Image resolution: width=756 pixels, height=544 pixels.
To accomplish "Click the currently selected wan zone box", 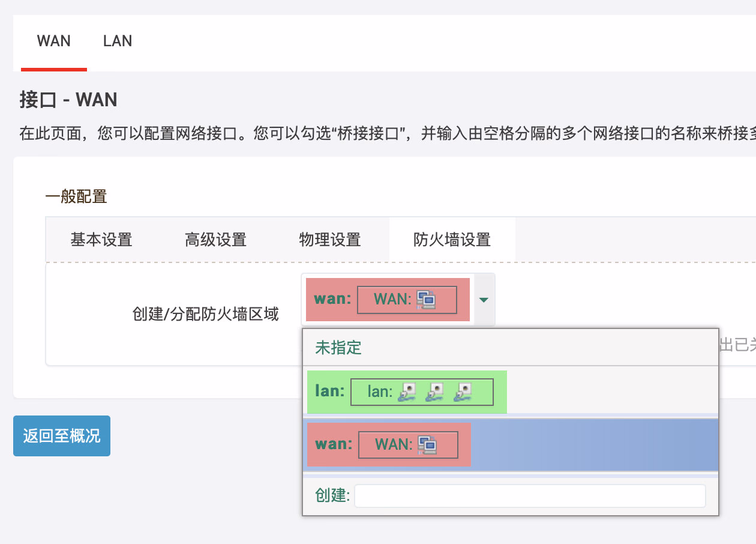I will point(388,300).
